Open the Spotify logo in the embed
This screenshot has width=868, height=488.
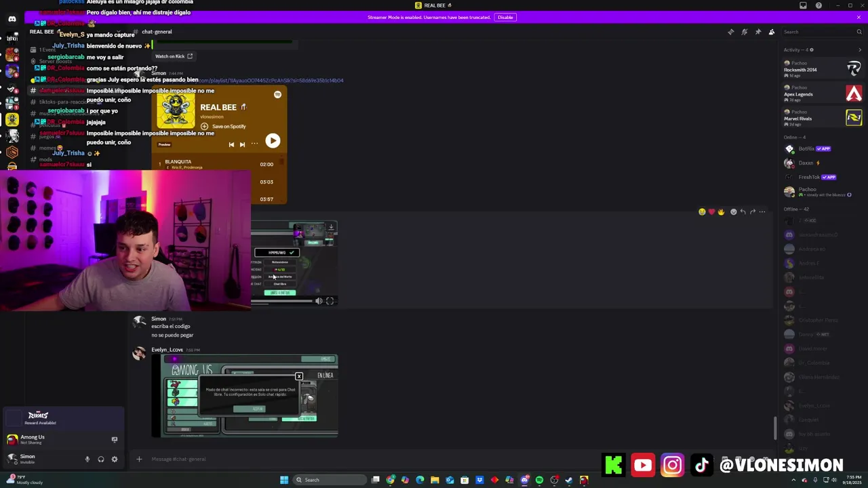click(277, 95)
